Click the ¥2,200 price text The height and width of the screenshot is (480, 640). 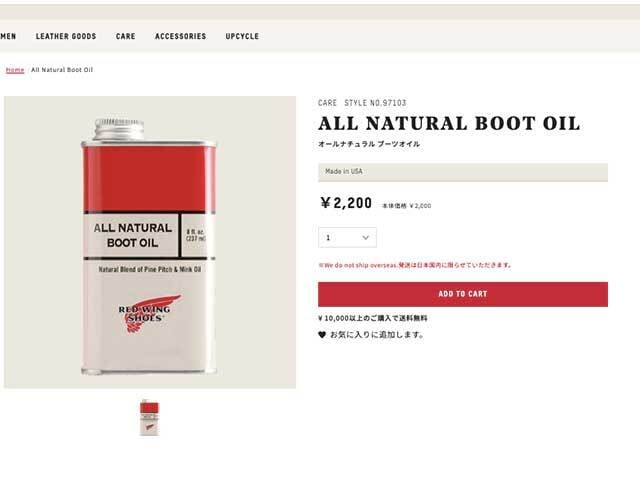point(346,203)
